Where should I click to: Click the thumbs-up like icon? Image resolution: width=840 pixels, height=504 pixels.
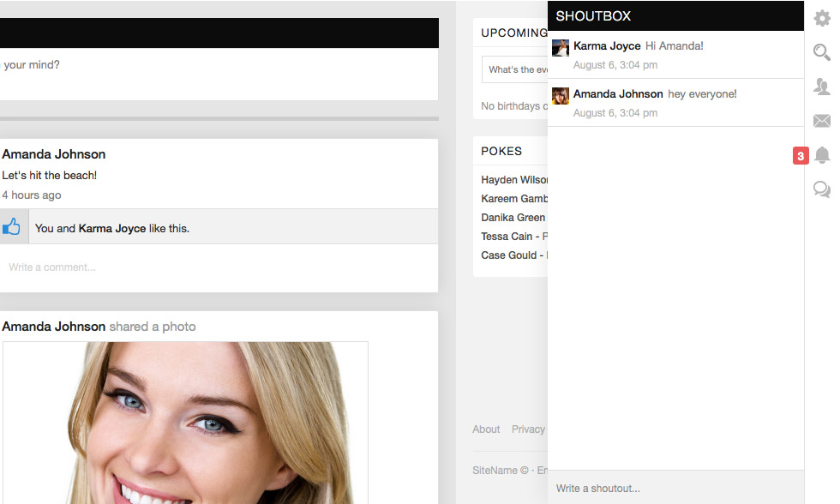pyautogui.click(x=11, y=227)
